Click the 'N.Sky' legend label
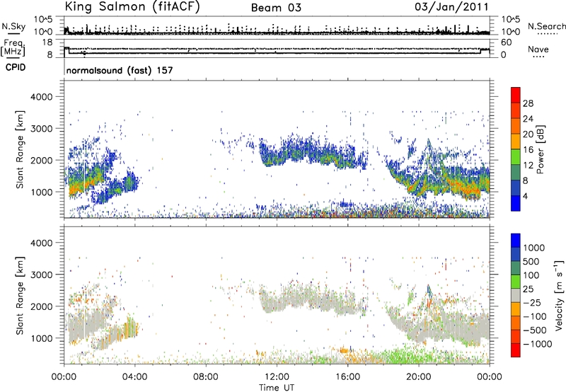566x392 pixels. coord(13,26)
